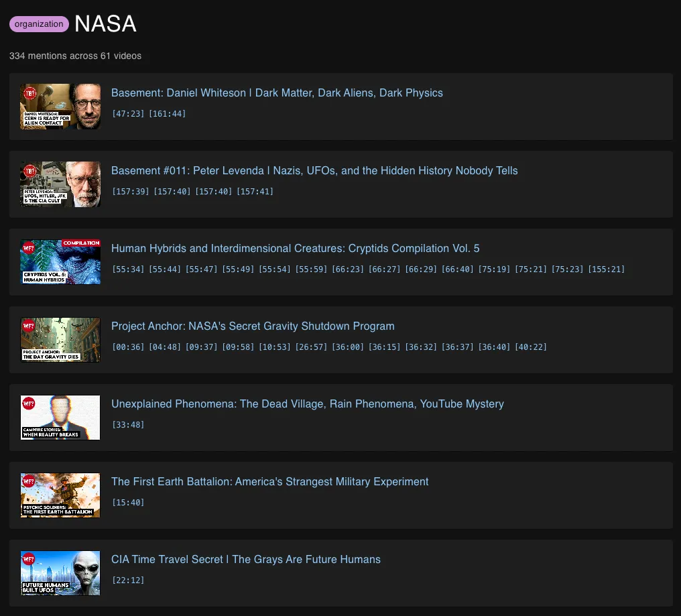This screenshot has width=681, height=616.
Task: Jump to timestamp [55:47] in Cryptids Compilation
Action: [x=201, y=269]
